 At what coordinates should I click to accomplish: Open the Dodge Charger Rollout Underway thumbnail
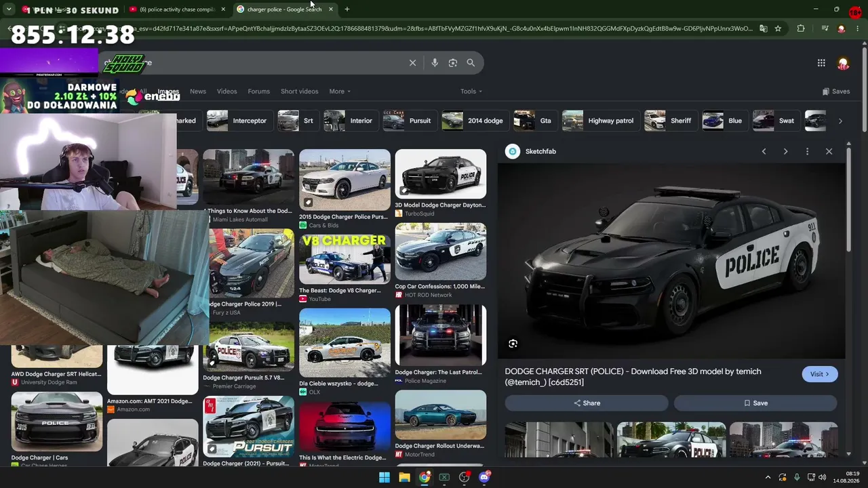[x=441, y=415]
